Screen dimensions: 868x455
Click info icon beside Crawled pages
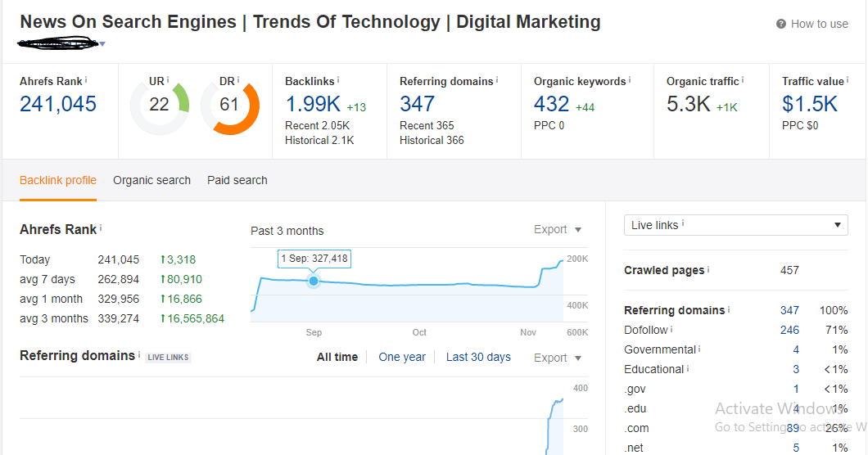[x=709, y=270]
